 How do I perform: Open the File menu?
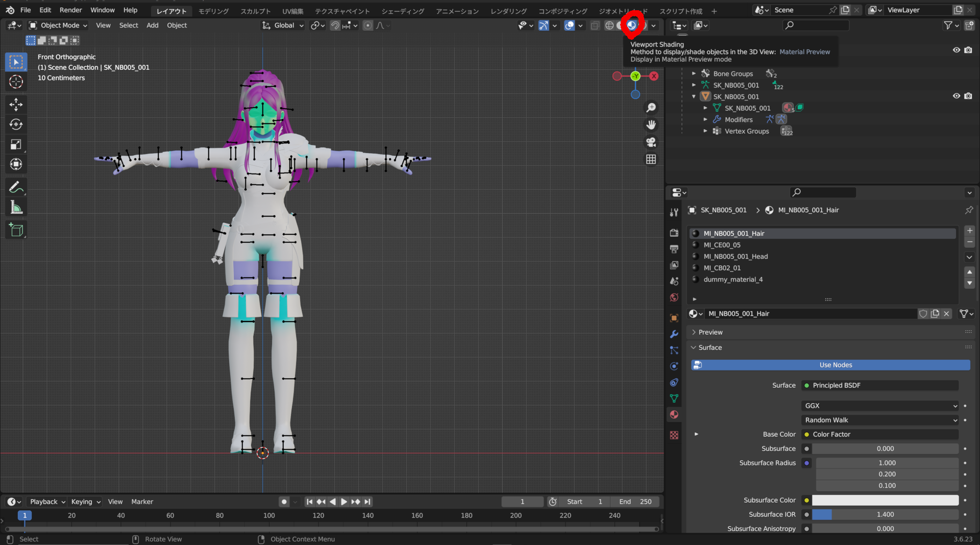(x=26, y=10)
